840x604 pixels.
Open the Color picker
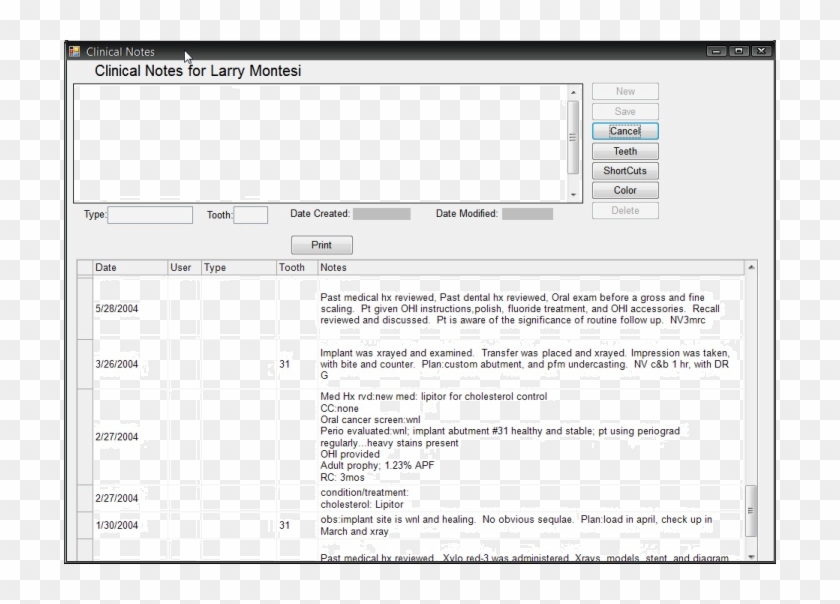coord(624,190)
